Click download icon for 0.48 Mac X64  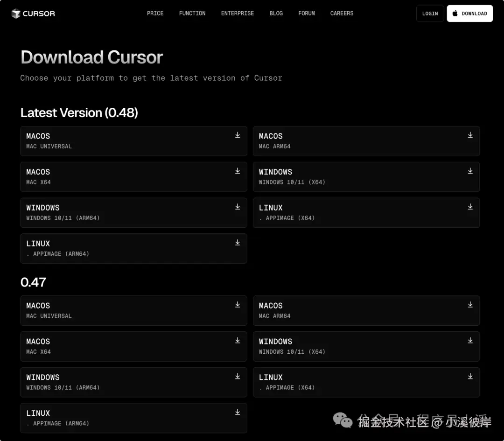[x=238, y=171]
